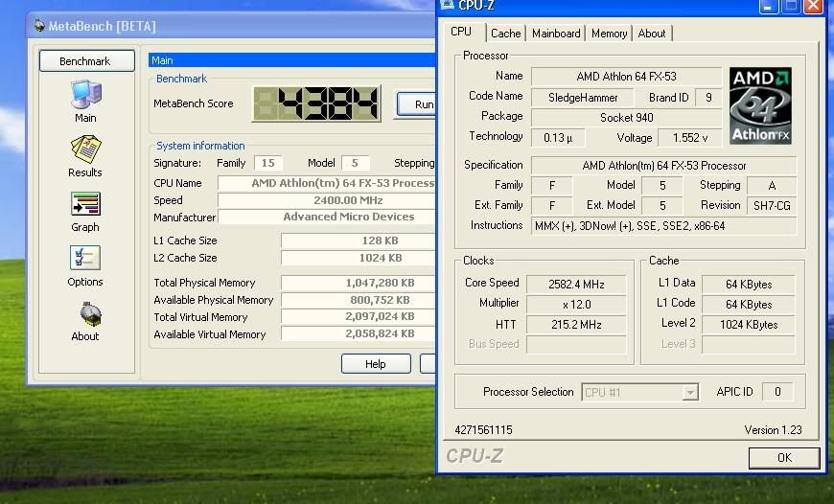Image resolution: width=834 pixels, height=504 pixels.
Task: Click the L2 Cache Size value 1024 KB
Action: 358,258
